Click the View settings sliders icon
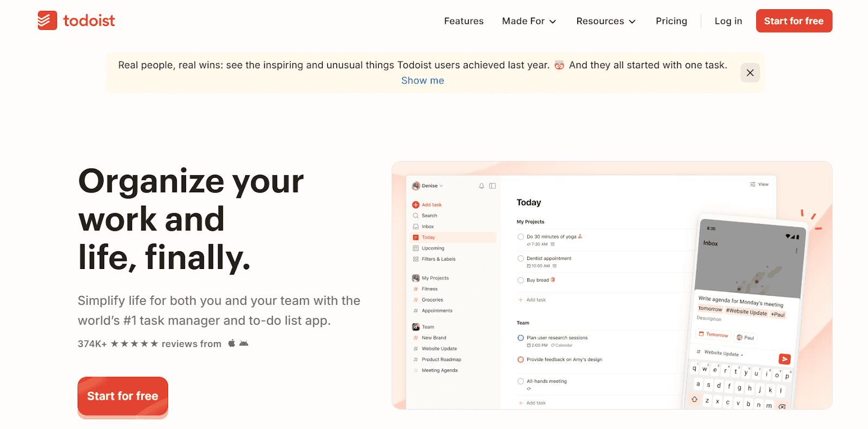Screen dimensions: 868x429 pyautogui.click(x=752, y=184)
